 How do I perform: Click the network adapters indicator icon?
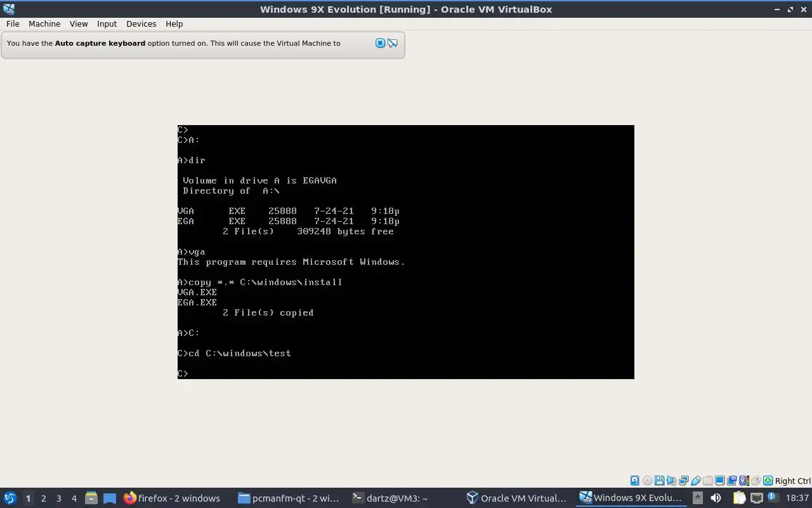(684, 481)
